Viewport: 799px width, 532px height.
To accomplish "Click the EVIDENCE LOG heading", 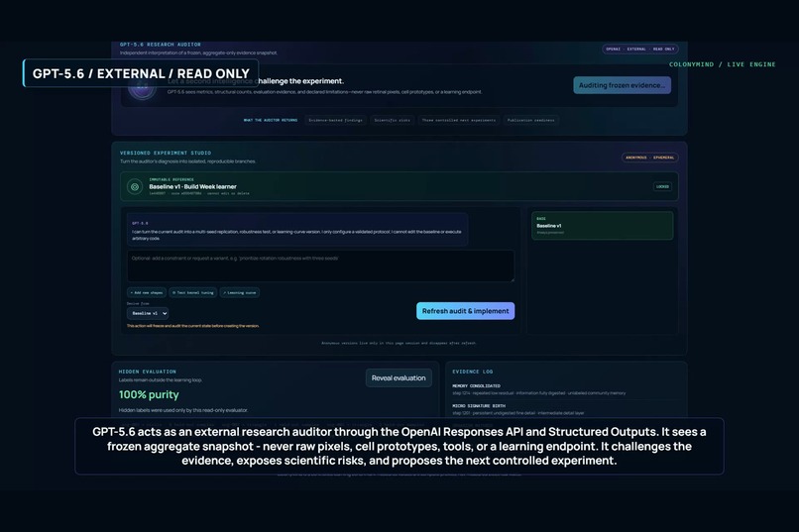I will click(x=473, y=372).
